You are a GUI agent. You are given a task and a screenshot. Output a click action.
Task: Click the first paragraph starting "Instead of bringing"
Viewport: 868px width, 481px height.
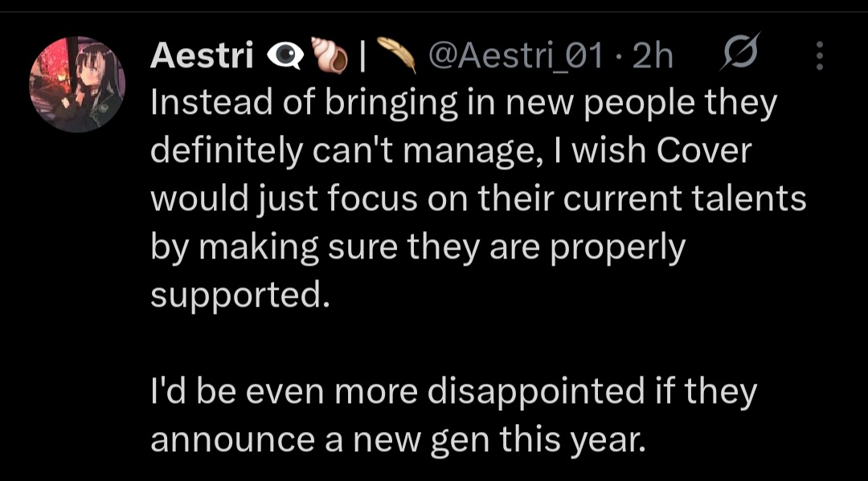click(x=478, y=198)
